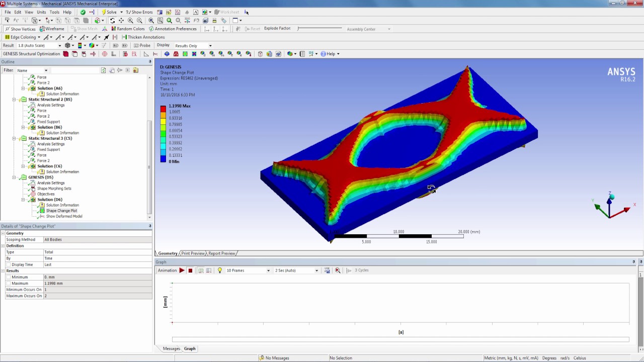Collapse Static Structural 2 (B5) node
Viewport: 644px width, 362px height.
14,100
